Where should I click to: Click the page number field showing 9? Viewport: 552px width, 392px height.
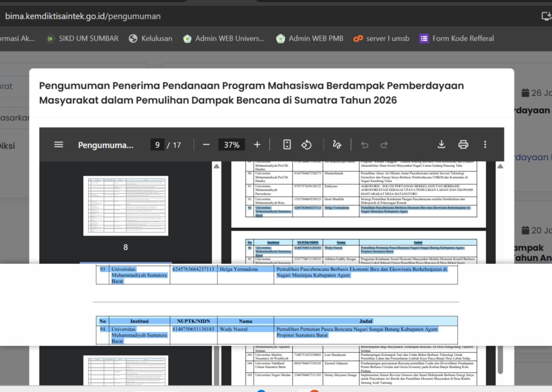pos(157,145)
